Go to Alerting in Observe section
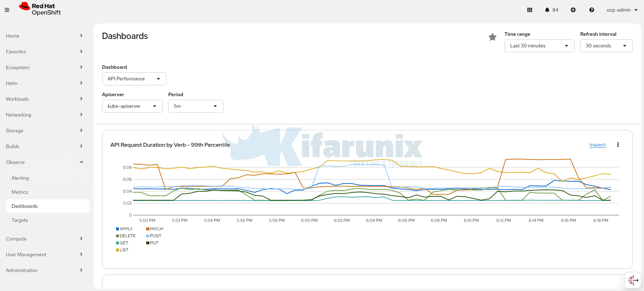 point(20,178)
